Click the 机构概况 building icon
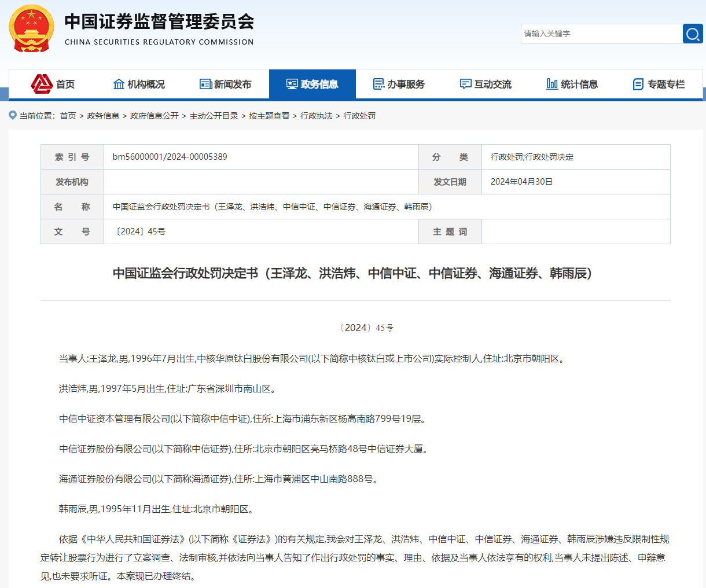Screen dimensions: 706x588 [119, 84]
